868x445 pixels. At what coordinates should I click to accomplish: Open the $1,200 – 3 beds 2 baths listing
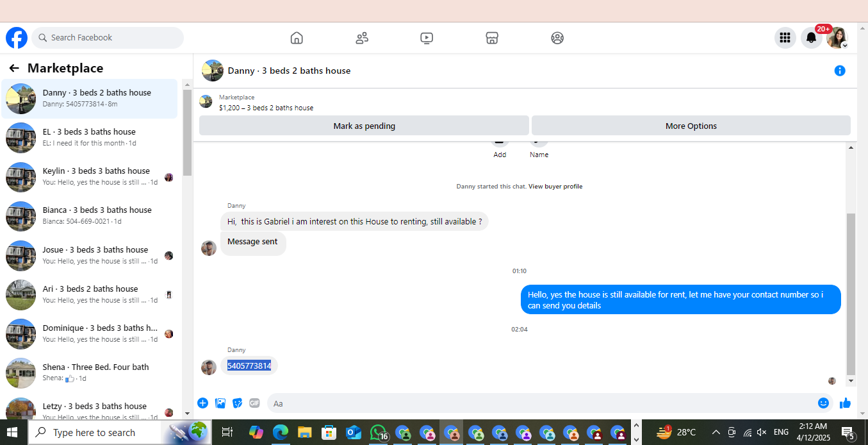pyautogui.click(x=266, y=108)
